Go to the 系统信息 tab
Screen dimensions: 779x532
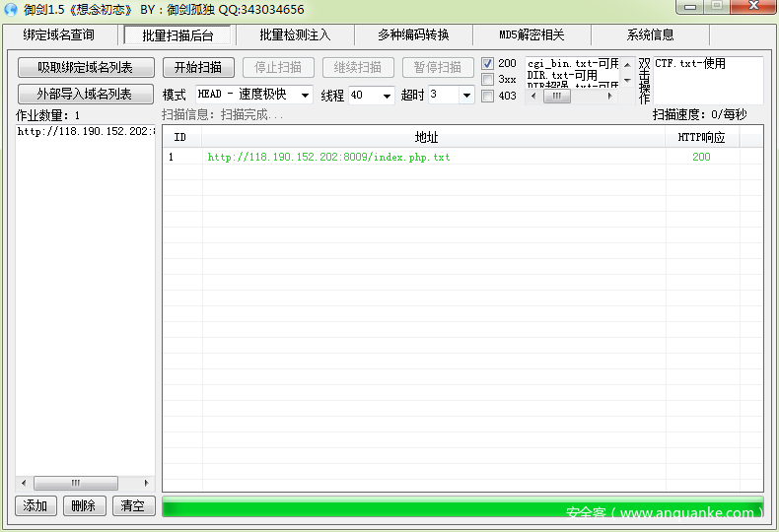(650, 35)
